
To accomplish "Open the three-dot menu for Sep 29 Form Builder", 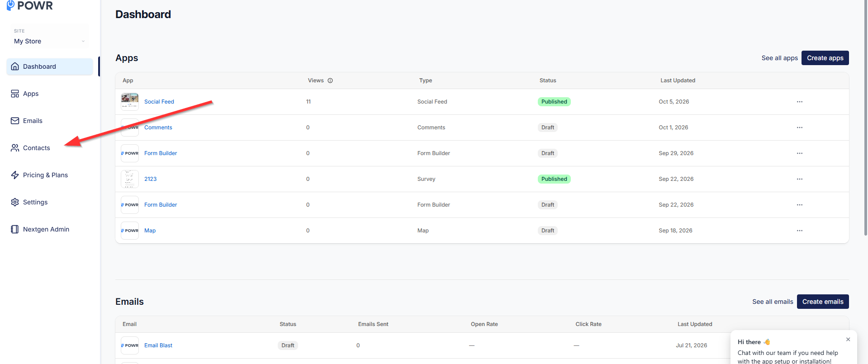I will pos(800,153).
